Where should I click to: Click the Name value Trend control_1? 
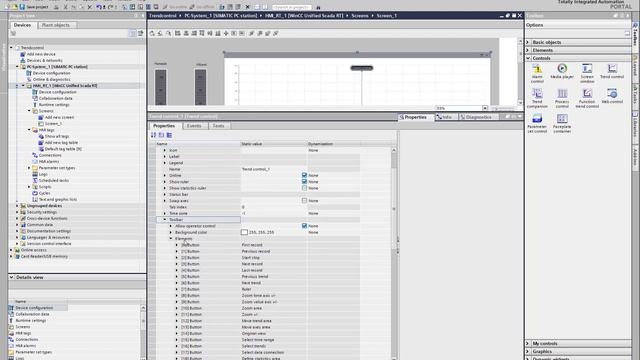coord(256,169)
